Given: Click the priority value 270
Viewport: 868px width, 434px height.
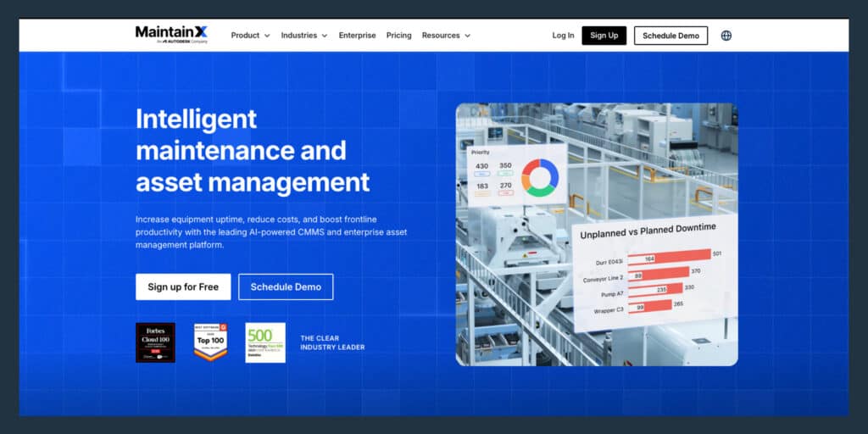Looking at the screenshot, I should point(505,186).
